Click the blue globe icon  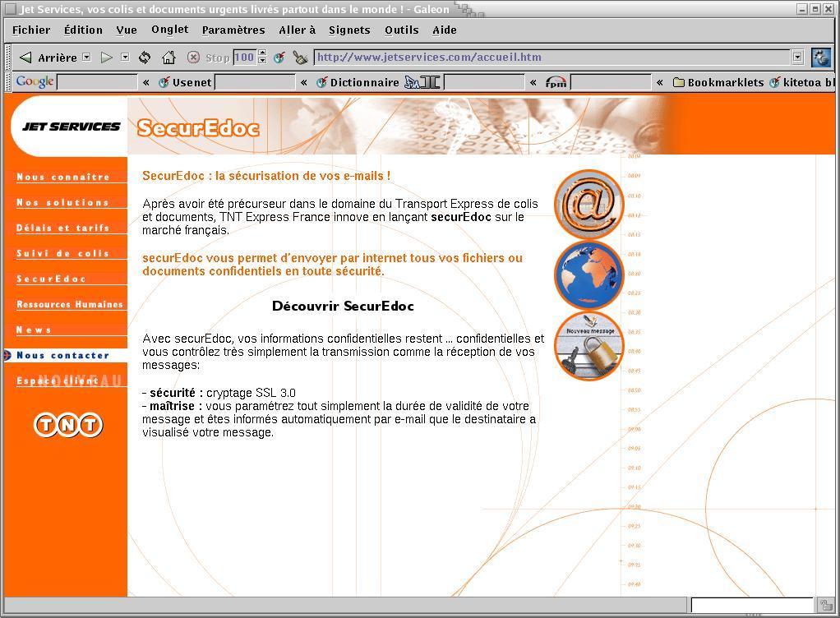coord(589,274)
